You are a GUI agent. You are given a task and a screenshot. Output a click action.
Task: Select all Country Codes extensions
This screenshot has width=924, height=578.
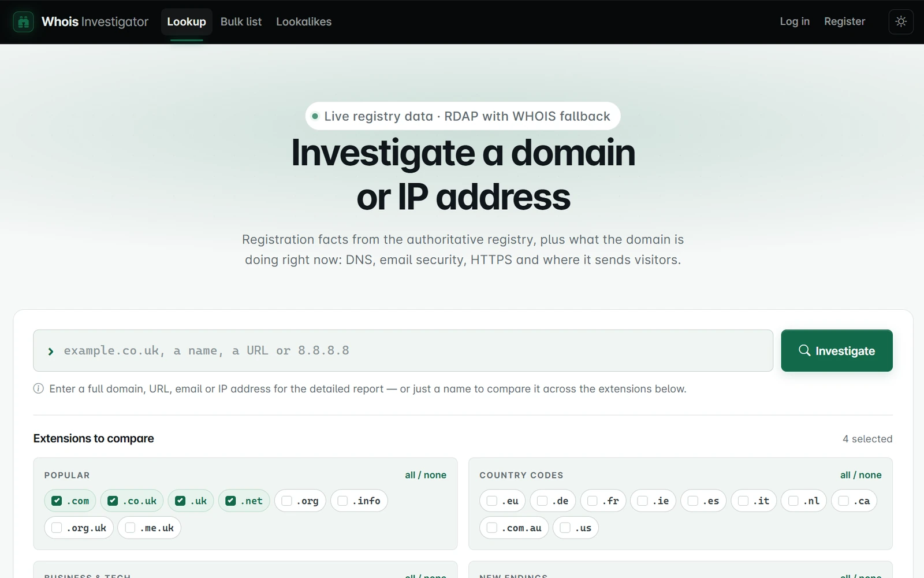pyautogui.click(x=845, y=475)
